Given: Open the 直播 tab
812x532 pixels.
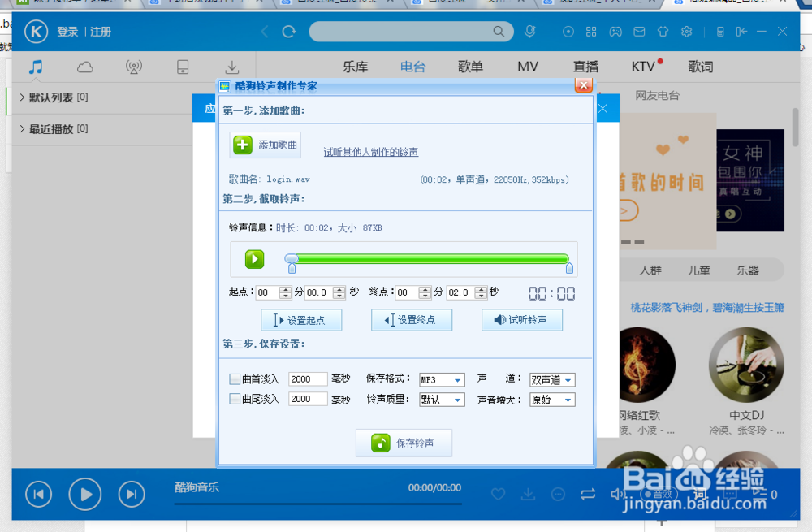Looking at the screenshot, I should [x=585, y=67].
